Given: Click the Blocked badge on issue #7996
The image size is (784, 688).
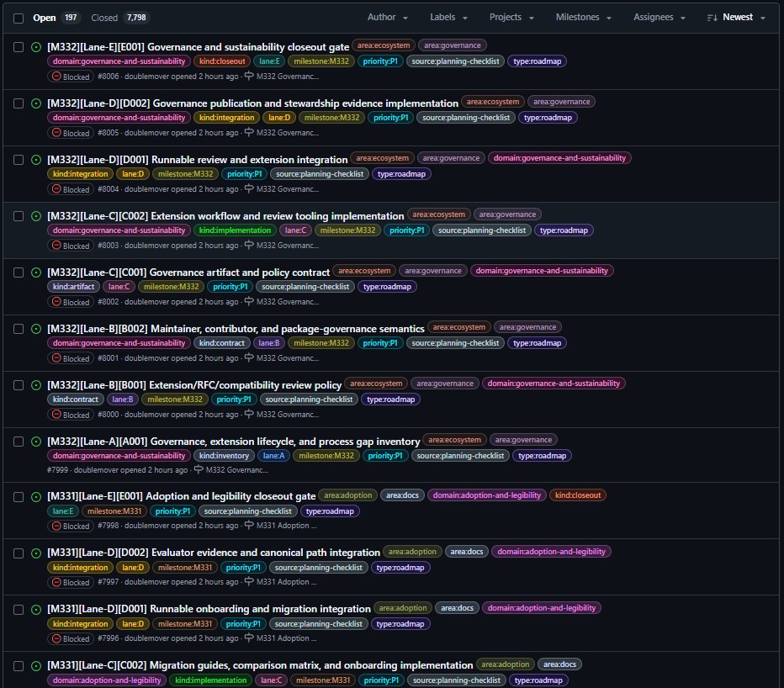Looking at the screenshot, I should tap(71, 638).
